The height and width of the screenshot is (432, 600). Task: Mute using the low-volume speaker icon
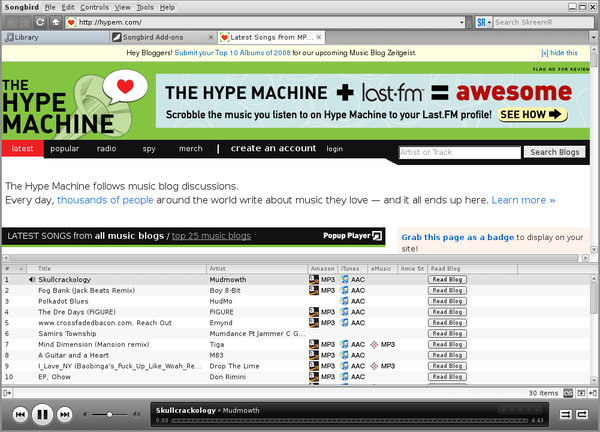tap(85, 414)
